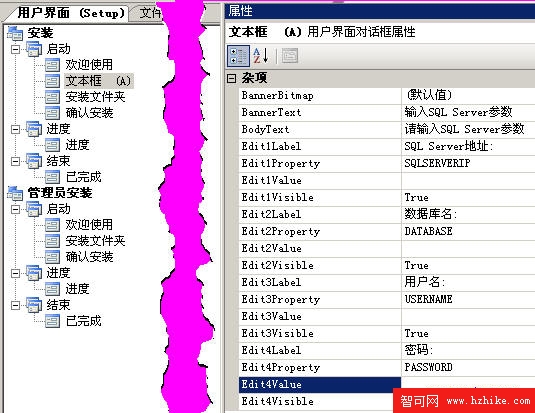This screenshot has width=535, height=413.
Task: Edit the 密码: value field
Action: point(468,350)
